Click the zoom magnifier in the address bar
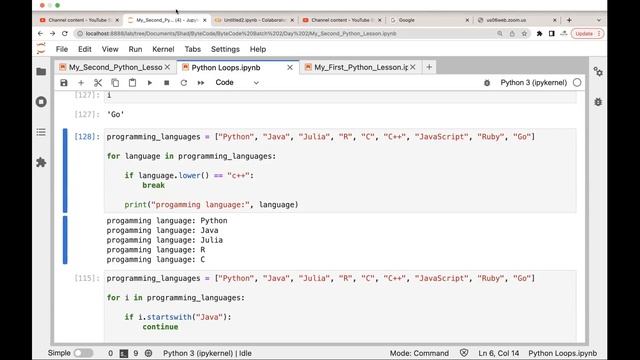Viewport: 640px width, 360px height. click(500, 33)
